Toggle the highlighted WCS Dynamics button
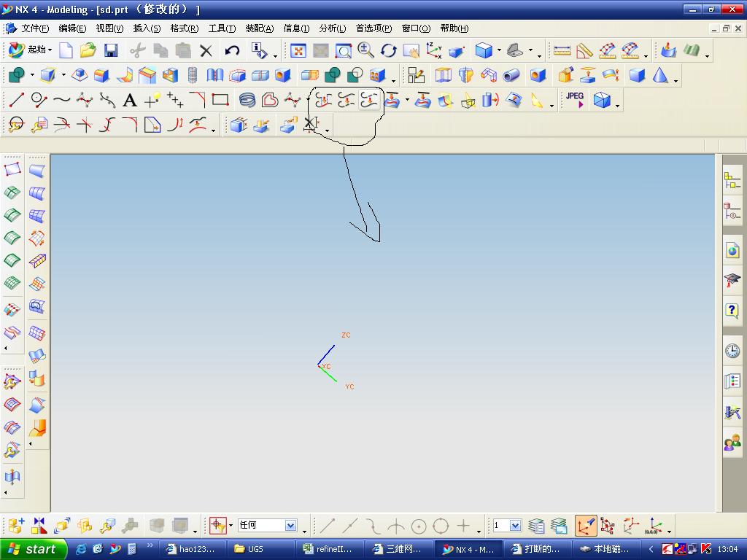The width and height of the screenshot is (747, 560). coord(586,526)
